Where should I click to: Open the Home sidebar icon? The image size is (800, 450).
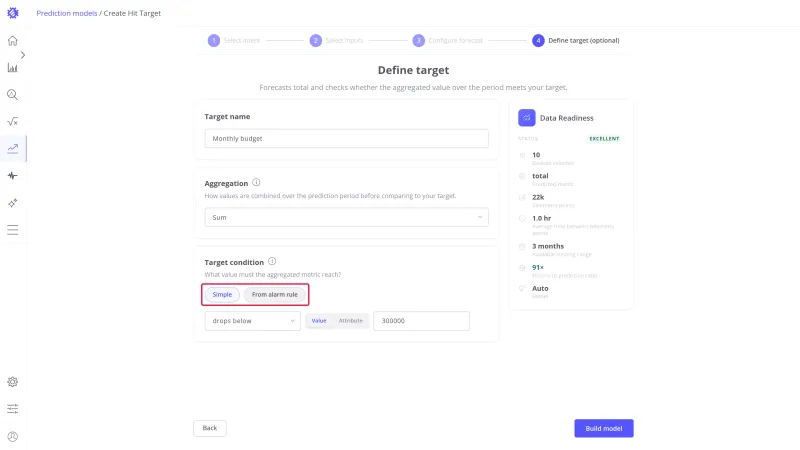[x=13, y=41]
